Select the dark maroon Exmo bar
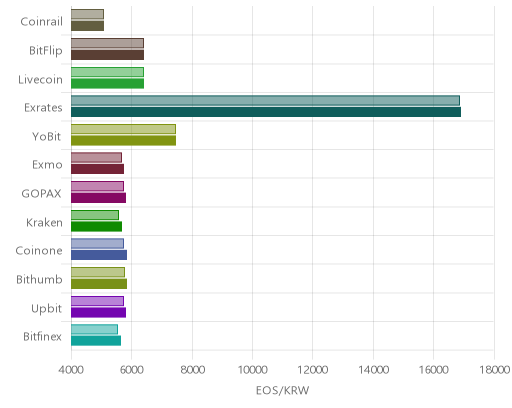 [97, 169]
